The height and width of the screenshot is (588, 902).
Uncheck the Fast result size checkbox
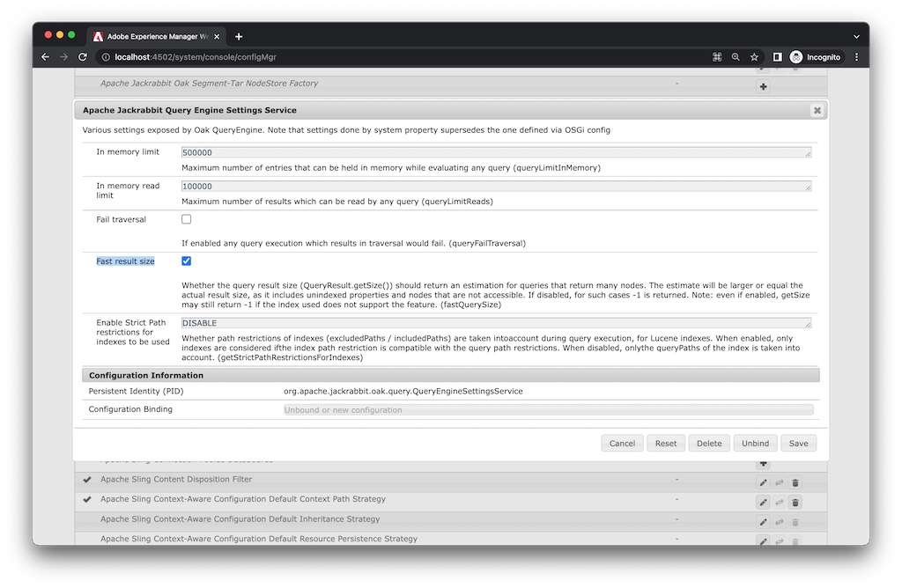187,261
